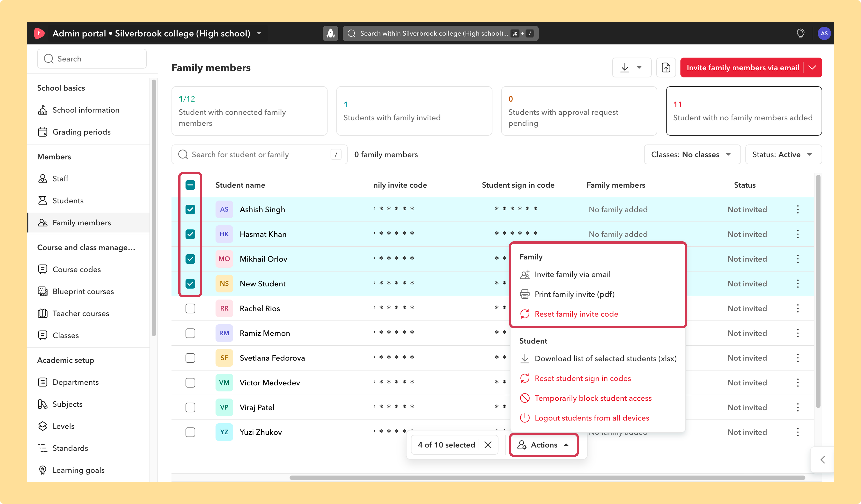The height and width of the screenshot is (504, 861).
Task: Click the RR avatar beside Rachel Rios
Action: (224, 308)
